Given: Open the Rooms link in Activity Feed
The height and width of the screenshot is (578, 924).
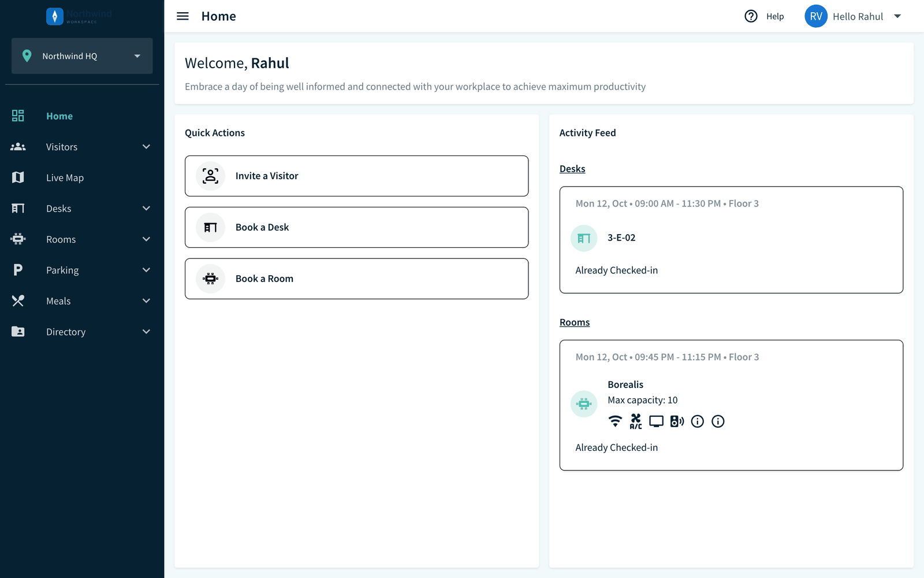Looking at the screenshot, I should [575, 323].
